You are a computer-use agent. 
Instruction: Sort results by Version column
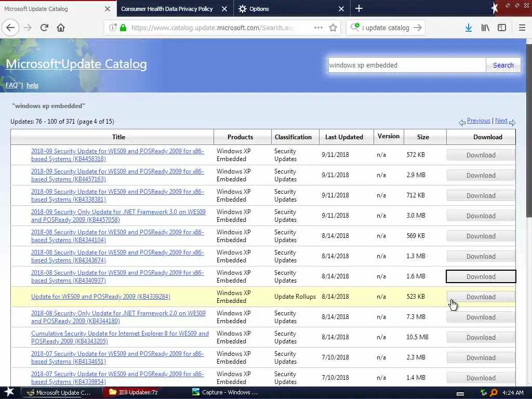pyautogui.click(x=389, y=136)
